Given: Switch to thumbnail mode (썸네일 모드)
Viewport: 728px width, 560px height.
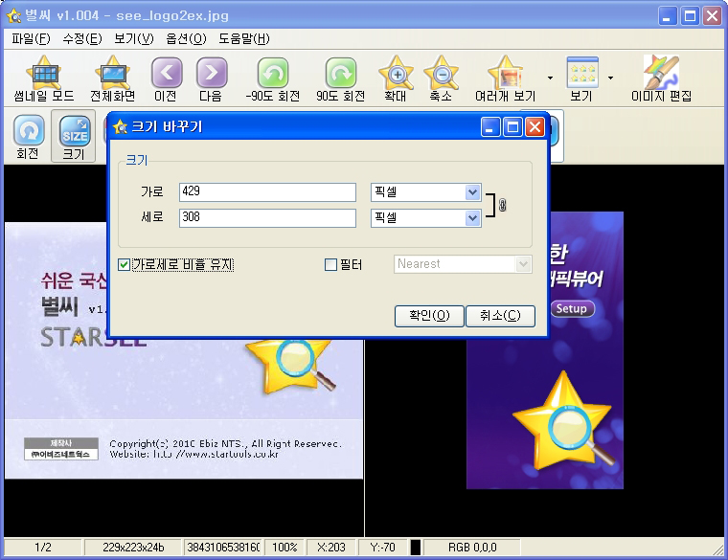Looking at the screenshot, I should [44, 78].
